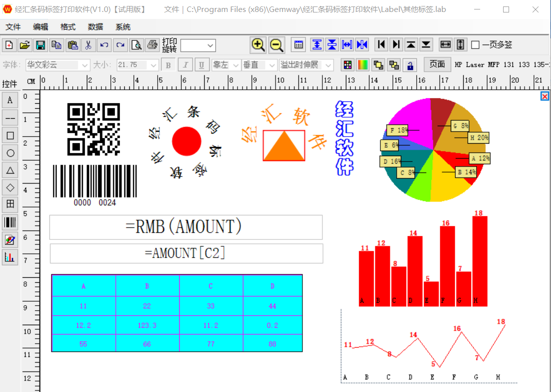Send the selected object to back
This screenshot has height=392, width=551.
[x=394, y=65]
